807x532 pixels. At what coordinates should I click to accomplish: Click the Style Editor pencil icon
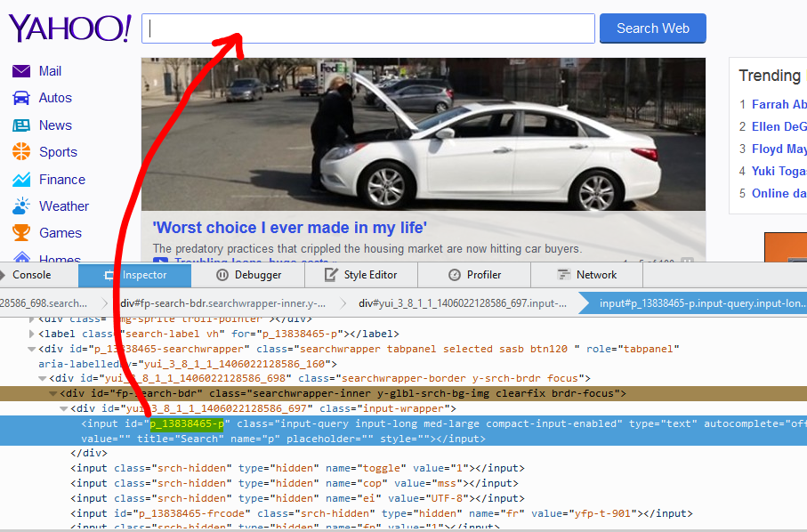(330, 275)
